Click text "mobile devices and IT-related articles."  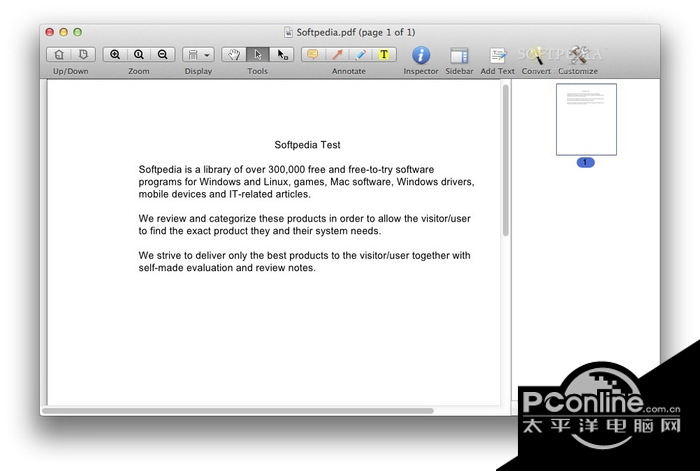click(x=224, y=194)
